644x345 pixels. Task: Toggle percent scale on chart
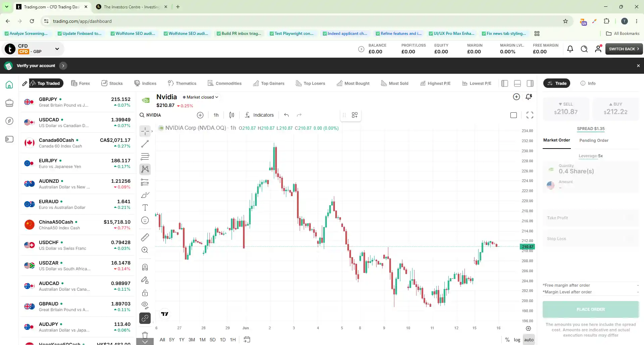coord(507,340)
